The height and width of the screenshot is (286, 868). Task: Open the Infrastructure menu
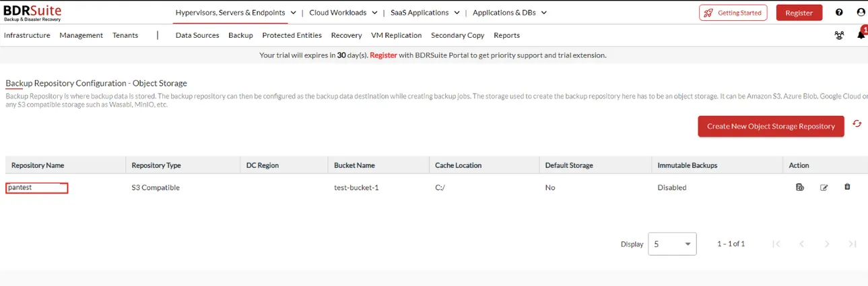tap(27, 35)
